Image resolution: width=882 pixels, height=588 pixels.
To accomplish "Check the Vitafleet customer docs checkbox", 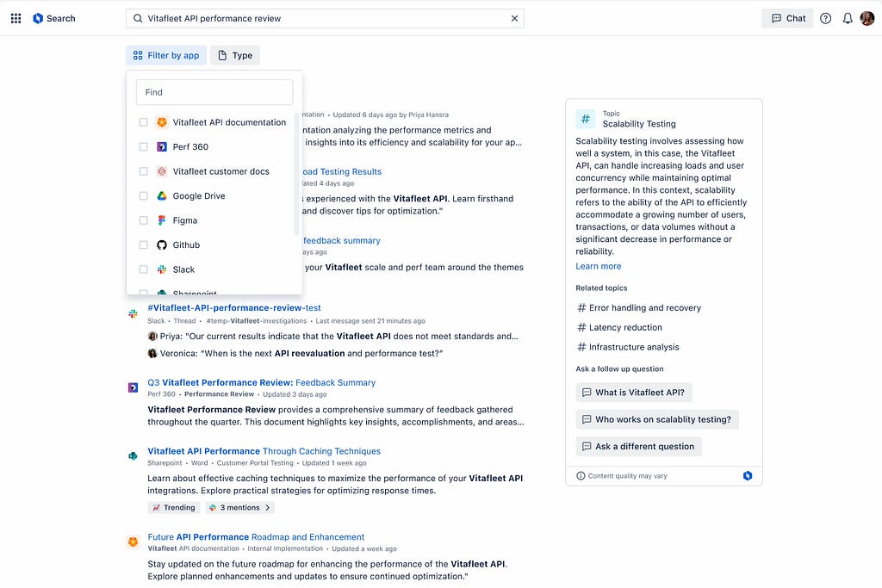I will coord(144,171).
